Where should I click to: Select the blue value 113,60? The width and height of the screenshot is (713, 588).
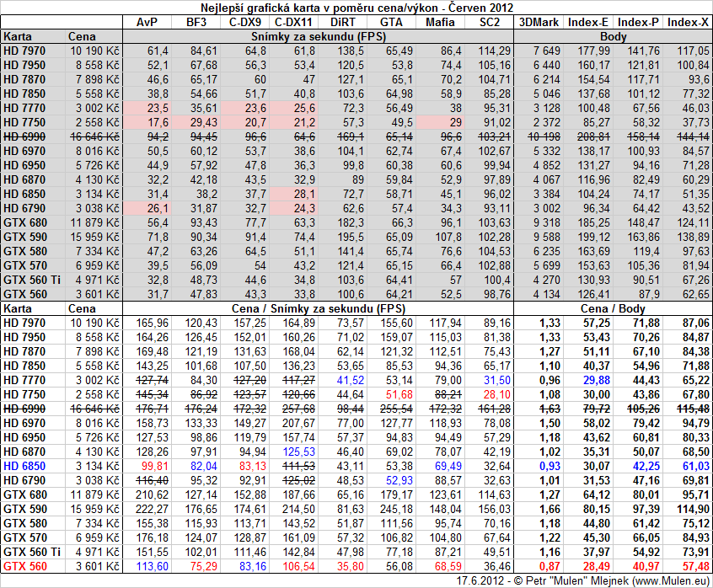pos(153,567)
